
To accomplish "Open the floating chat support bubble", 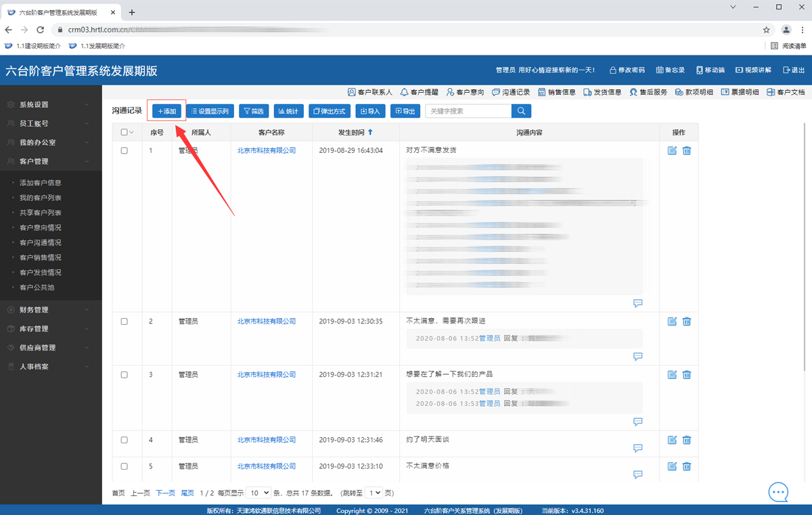I will click(778, 492).
